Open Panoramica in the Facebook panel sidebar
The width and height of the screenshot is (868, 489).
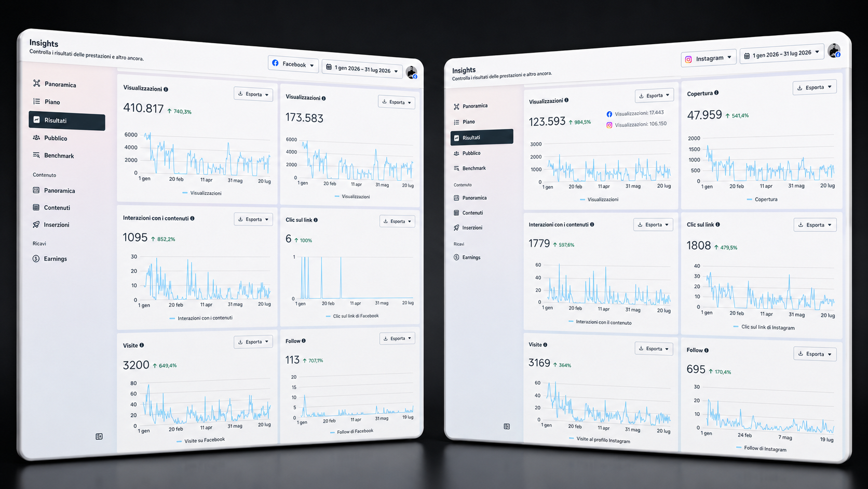click(x=55, y=84)
